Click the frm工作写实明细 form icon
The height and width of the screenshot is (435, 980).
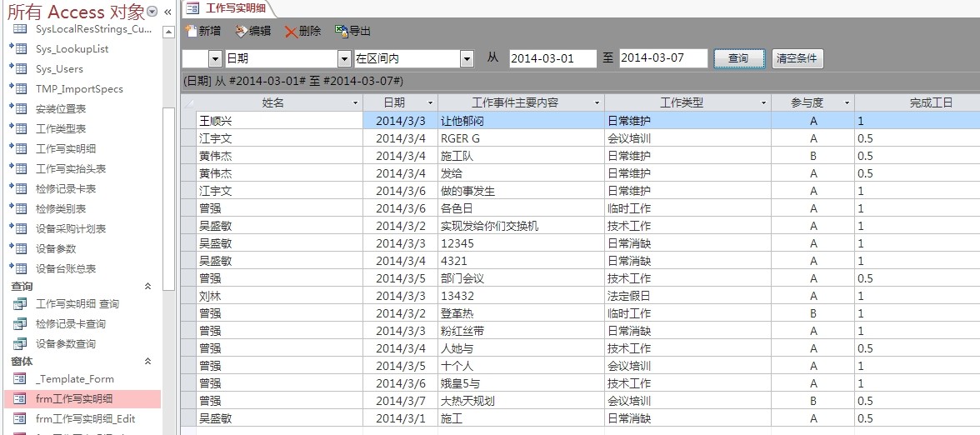pos(20,398)
